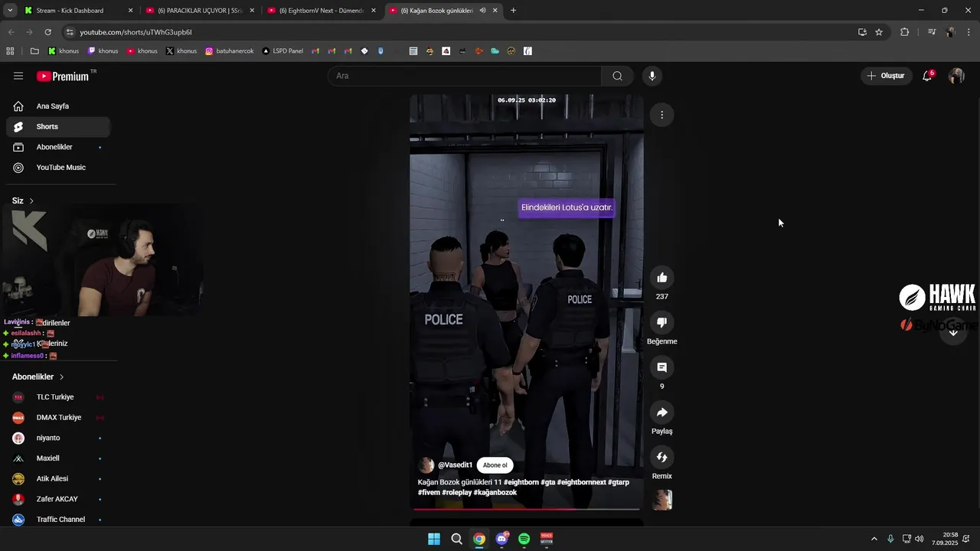This screenshot has width=980, height=551.
Task: Open the Extensions puzzle icon
Action: click(904, 32)
